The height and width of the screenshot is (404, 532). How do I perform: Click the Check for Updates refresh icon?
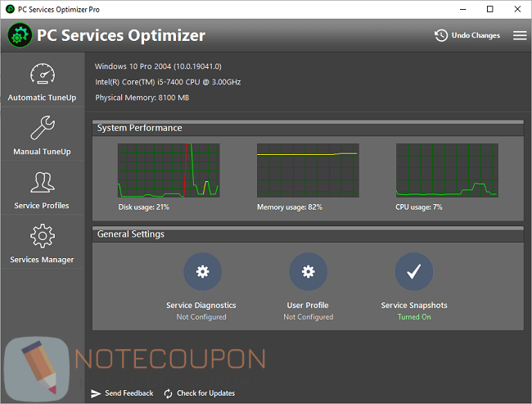pos(168,393)
